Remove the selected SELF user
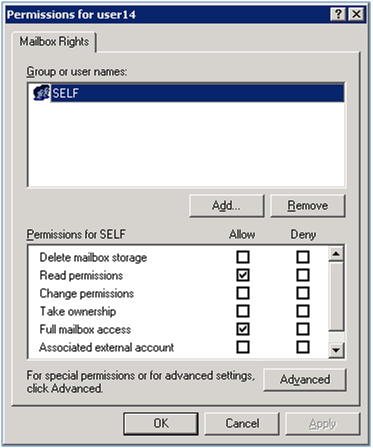The height and width of the screenshot is (448, 373). pos(308,206)
